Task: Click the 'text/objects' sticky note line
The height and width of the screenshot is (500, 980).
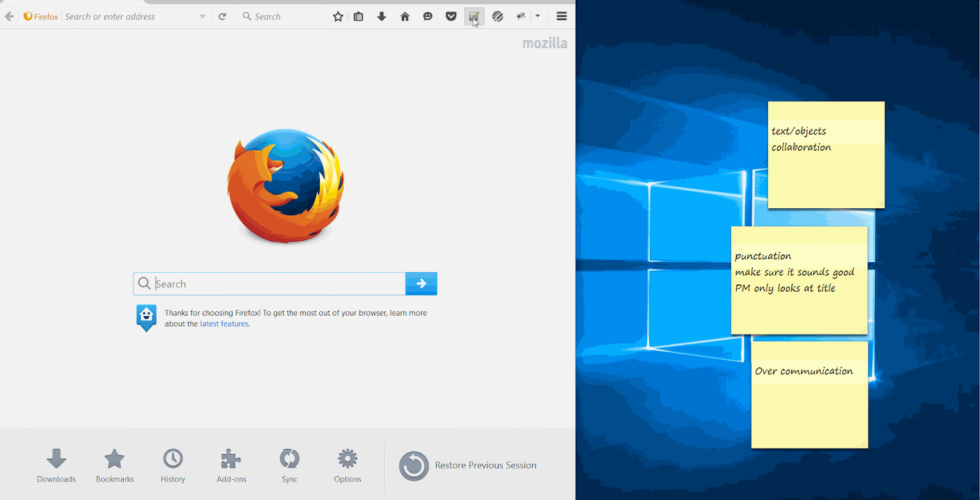Action: (799, 131)
